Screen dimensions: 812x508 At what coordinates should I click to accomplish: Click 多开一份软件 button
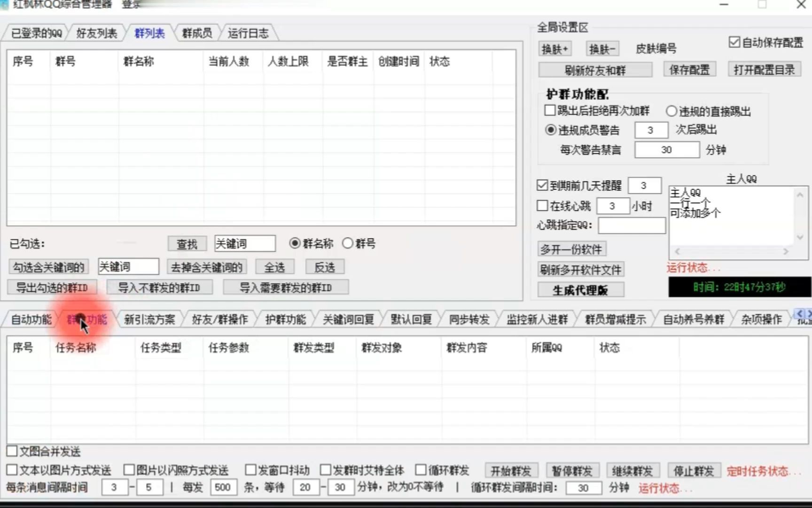[571, 249]
